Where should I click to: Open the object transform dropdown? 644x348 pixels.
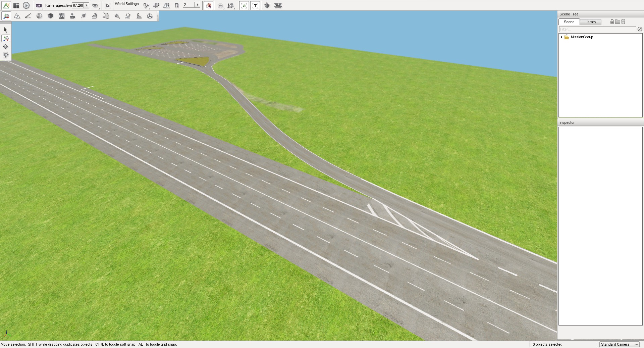(230, 5)
